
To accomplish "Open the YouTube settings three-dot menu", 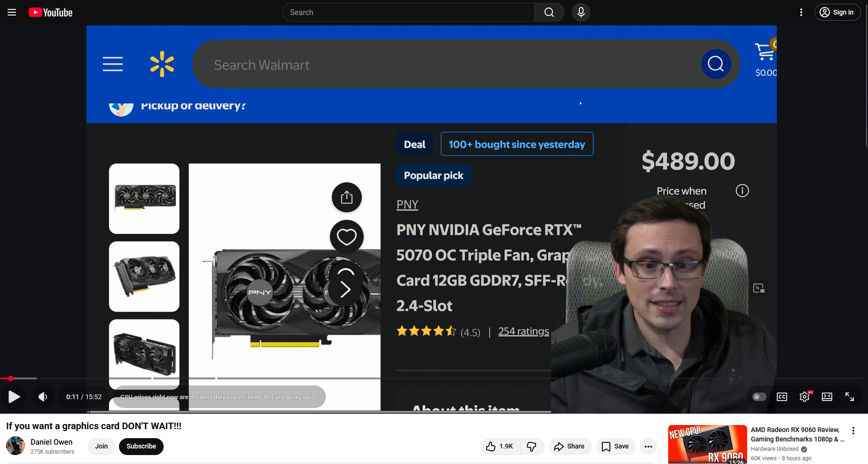I will [801, 12].
